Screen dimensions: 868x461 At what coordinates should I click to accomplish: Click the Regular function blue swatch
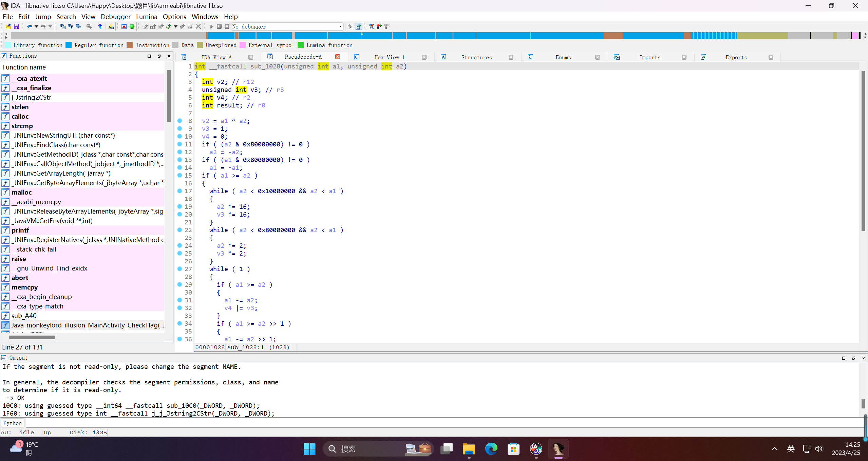tap(69, 45)
